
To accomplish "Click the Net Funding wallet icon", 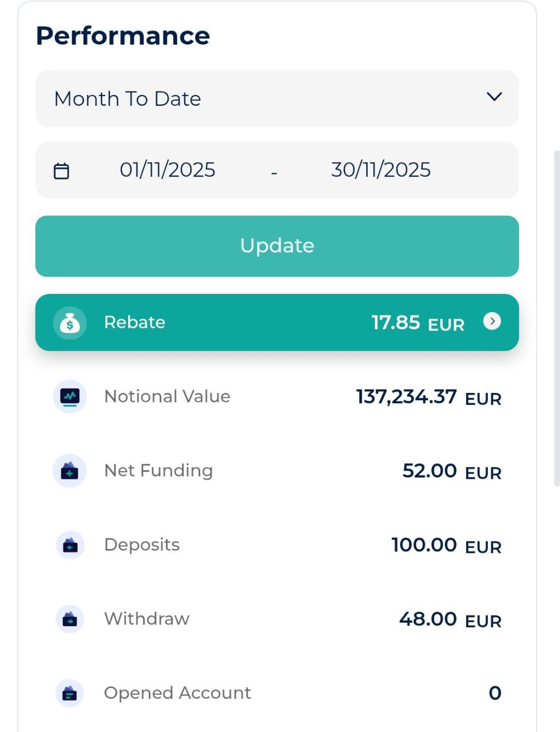I will click(x=70, y=471).
